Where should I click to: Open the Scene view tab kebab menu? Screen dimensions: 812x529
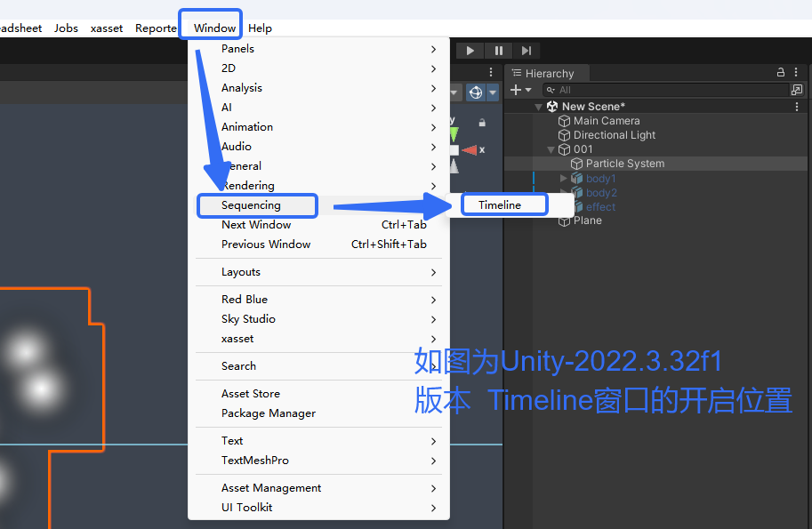pos(491,73)
